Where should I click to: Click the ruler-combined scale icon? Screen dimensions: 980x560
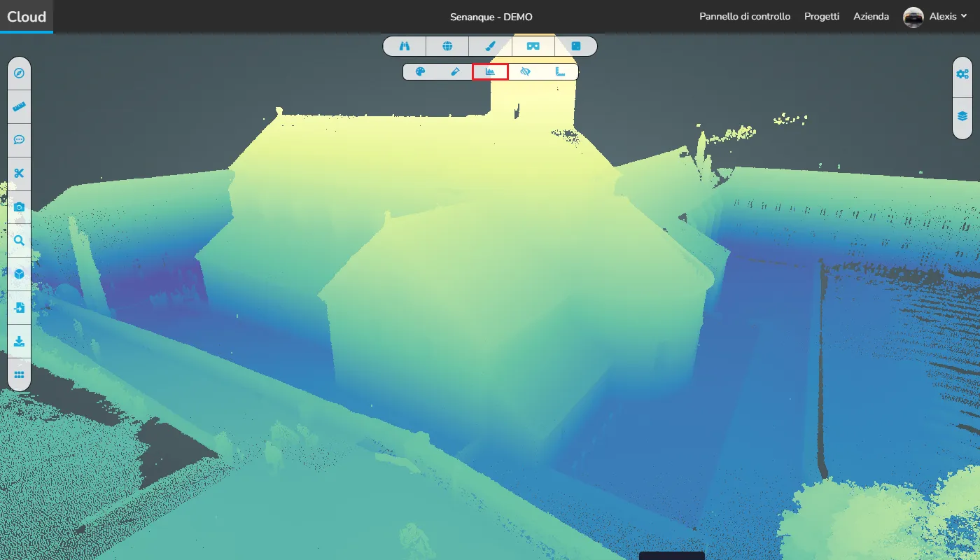(560, 71)
